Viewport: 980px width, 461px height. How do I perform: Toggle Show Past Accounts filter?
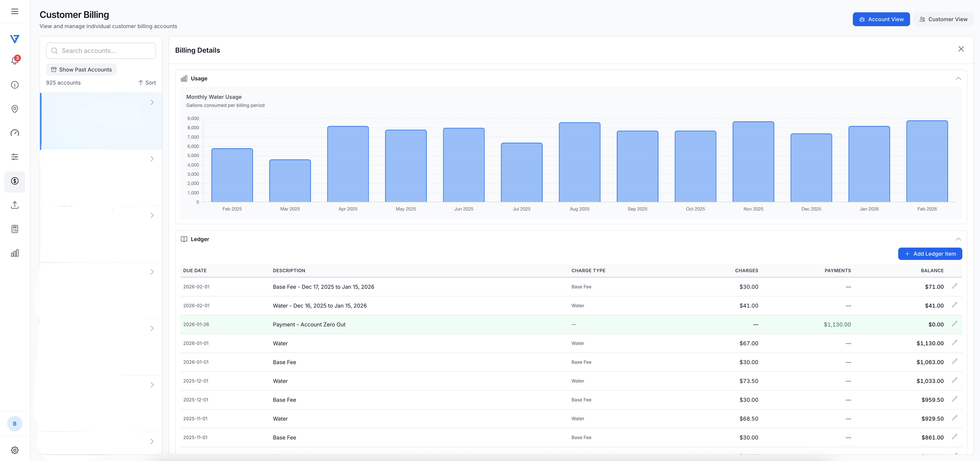[81, 69]
